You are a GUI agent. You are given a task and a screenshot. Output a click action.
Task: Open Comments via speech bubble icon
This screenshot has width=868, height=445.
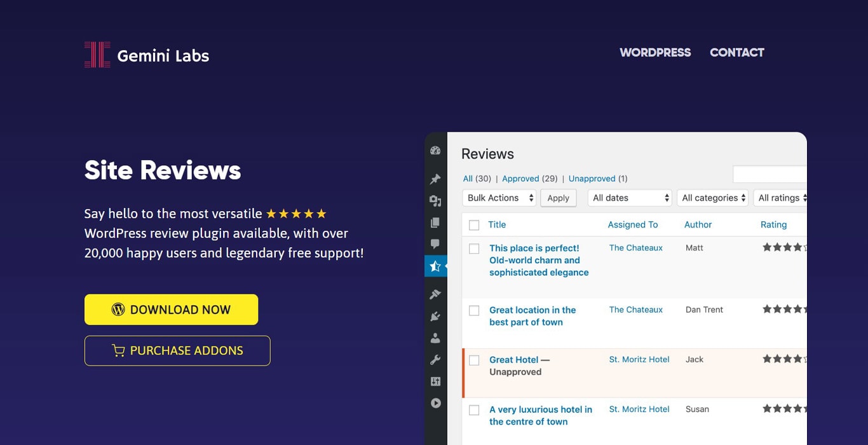[x=436, y=243]
